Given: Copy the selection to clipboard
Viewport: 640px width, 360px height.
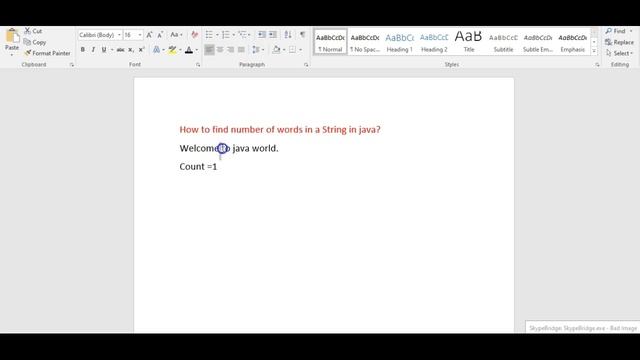Looking at the screenshot, I should point(35,42).
